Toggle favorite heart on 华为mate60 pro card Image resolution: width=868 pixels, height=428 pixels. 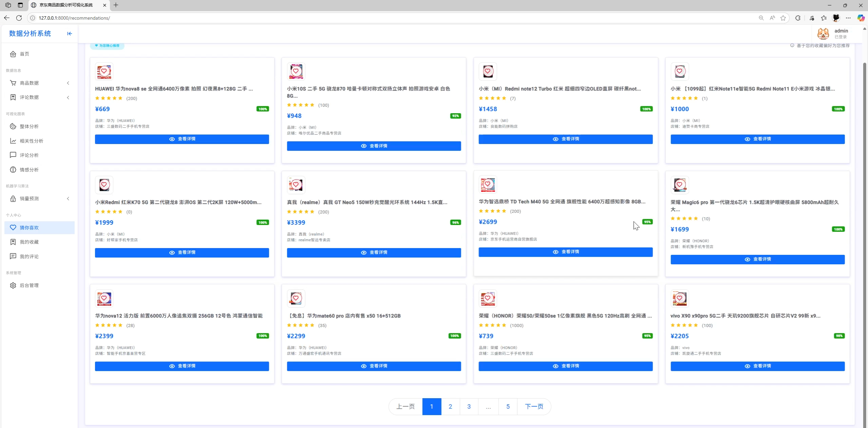pos(296,298)
